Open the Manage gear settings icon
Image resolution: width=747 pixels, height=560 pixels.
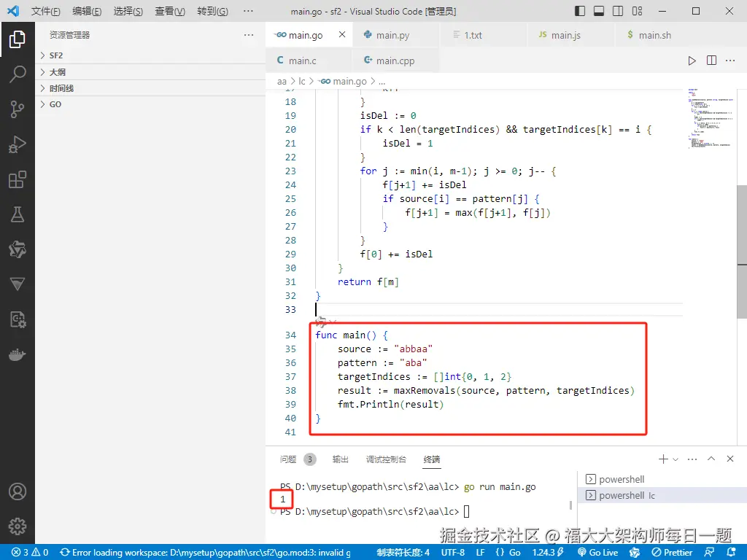tap(18, 526)
